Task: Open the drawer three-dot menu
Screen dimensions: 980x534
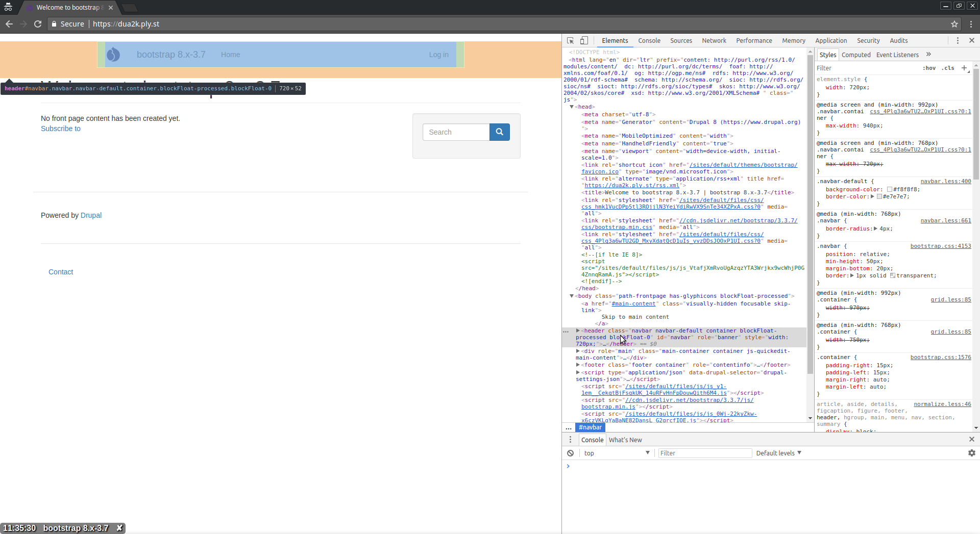Action: [571, 440]
